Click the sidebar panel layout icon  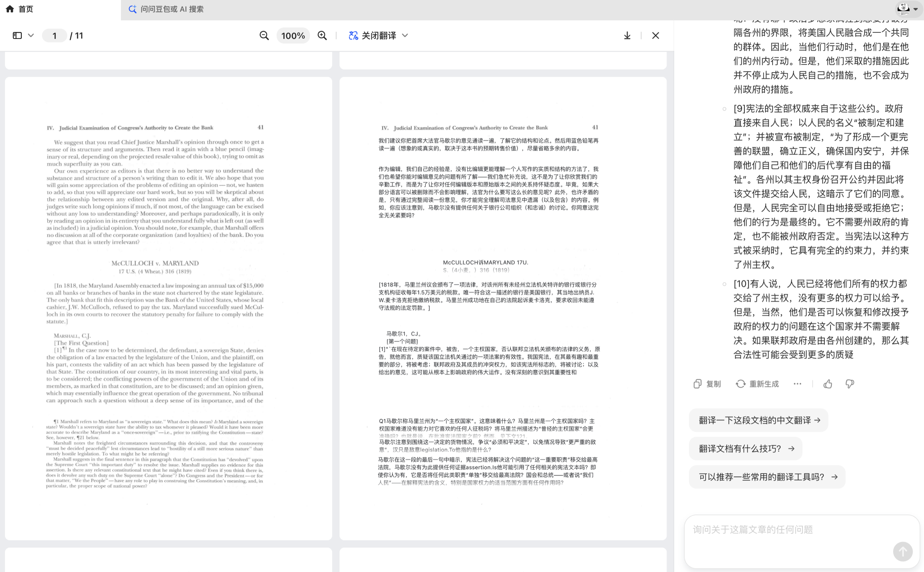point(17,35)
